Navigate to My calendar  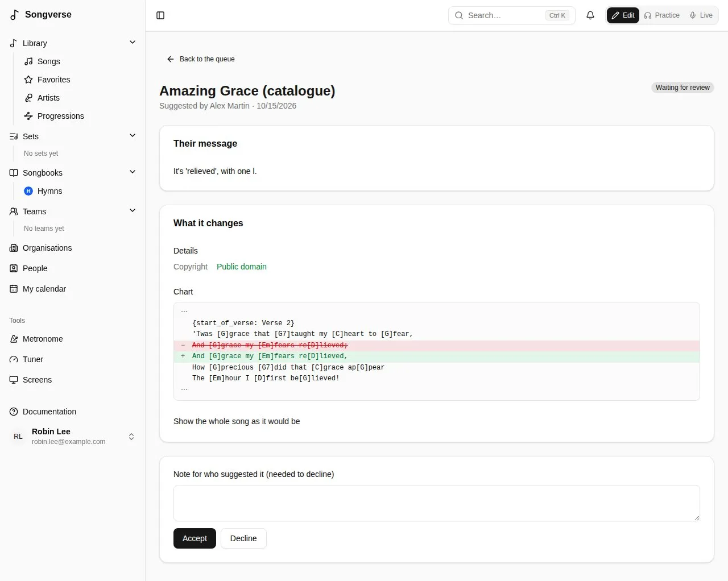[73, 289]
